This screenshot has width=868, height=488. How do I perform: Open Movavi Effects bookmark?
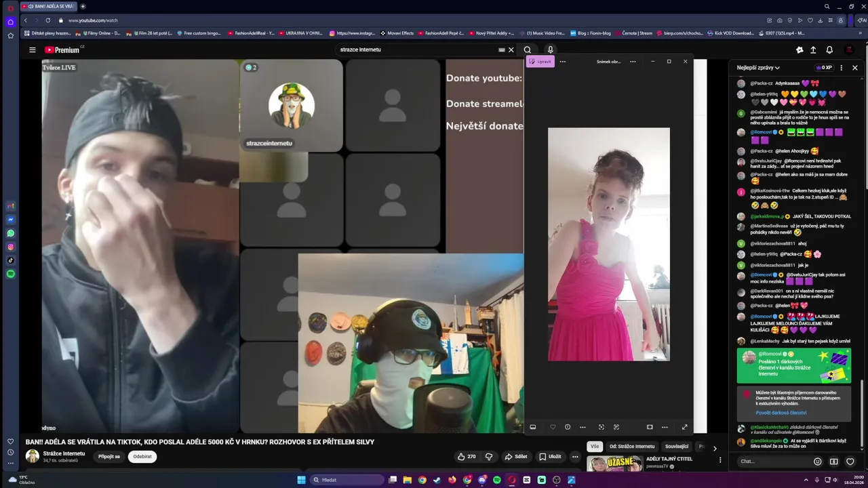pyautogui.click(x=397, y=33)
